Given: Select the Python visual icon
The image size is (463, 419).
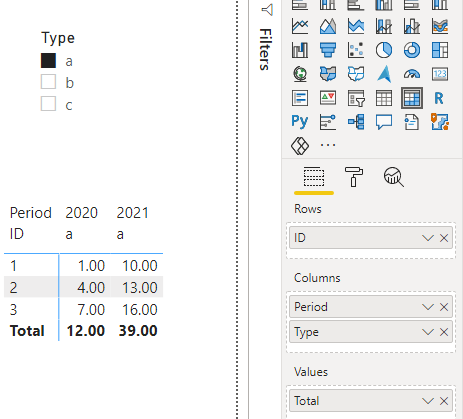Looking at the screenshot, I should tap(300, 122).
